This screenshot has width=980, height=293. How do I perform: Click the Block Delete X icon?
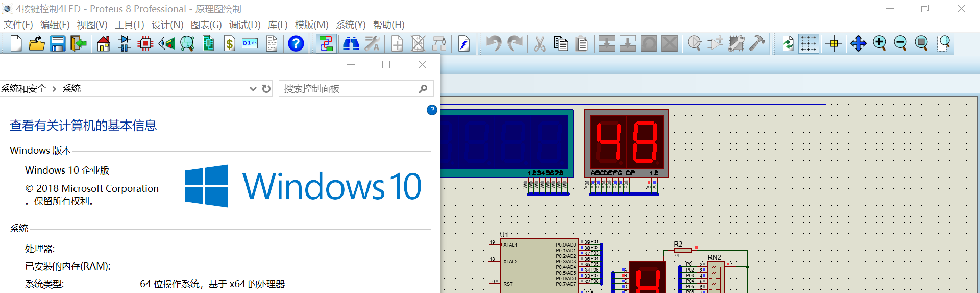click(670, 44)
